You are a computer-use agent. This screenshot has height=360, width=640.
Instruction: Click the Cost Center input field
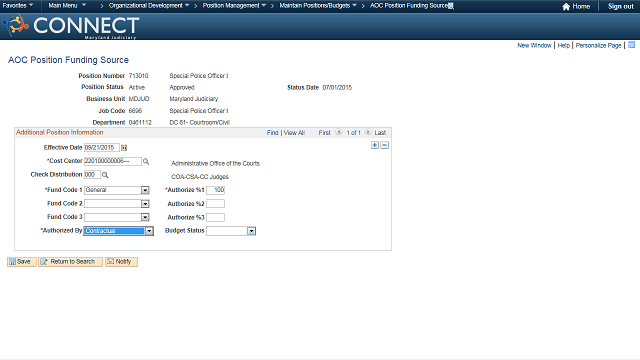113,161
